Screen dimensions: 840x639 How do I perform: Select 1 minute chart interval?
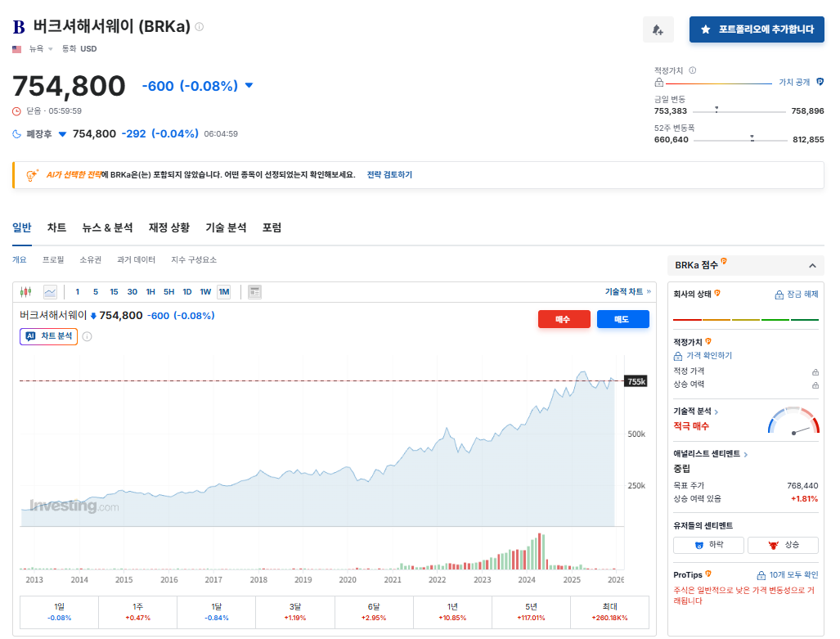click(x=78, y=291)
